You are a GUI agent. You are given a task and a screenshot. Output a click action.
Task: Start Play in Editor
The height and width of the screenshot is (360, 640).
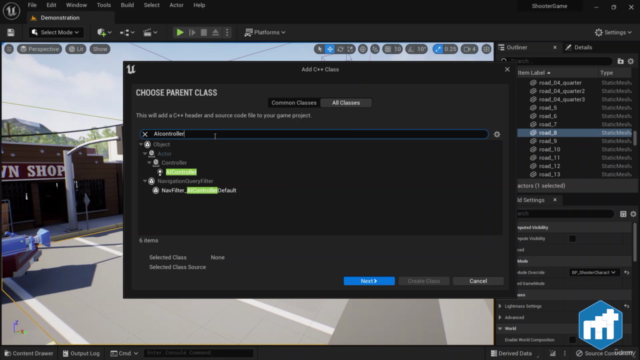coord(180,32)
